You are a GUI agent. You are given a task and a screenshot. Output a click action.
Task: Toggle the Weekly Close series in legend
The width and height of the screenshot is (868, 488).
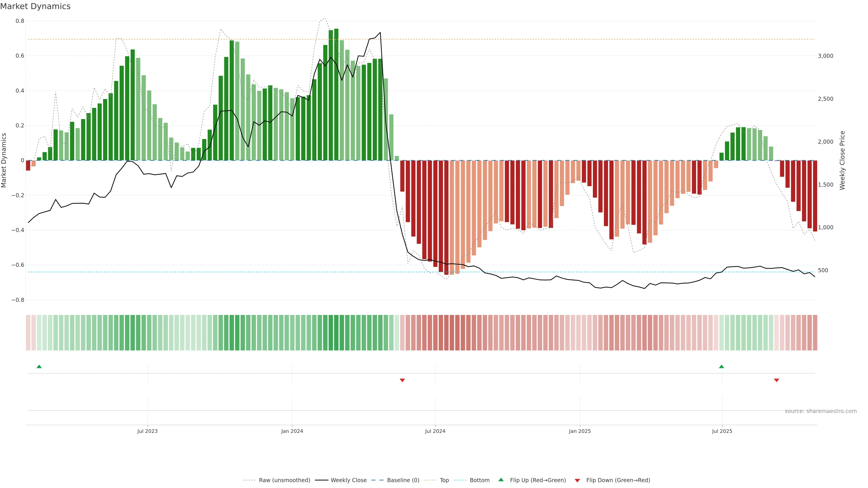point(348,480)
